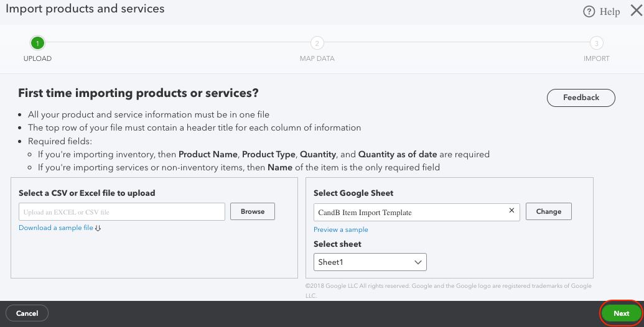Click the IMPORT step label
The image size is (644, 327).
(596, 58)
